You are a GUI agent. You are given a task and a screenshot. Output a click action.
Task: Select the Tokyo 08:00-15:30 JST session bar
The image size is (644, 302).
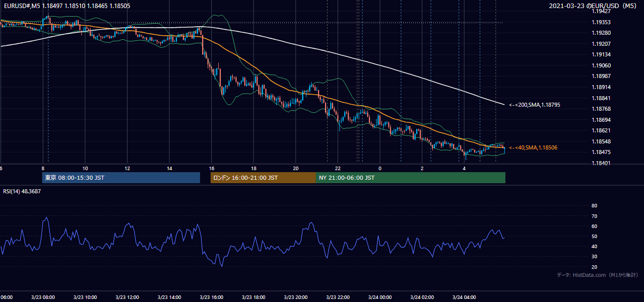click(x=121, y=178)
